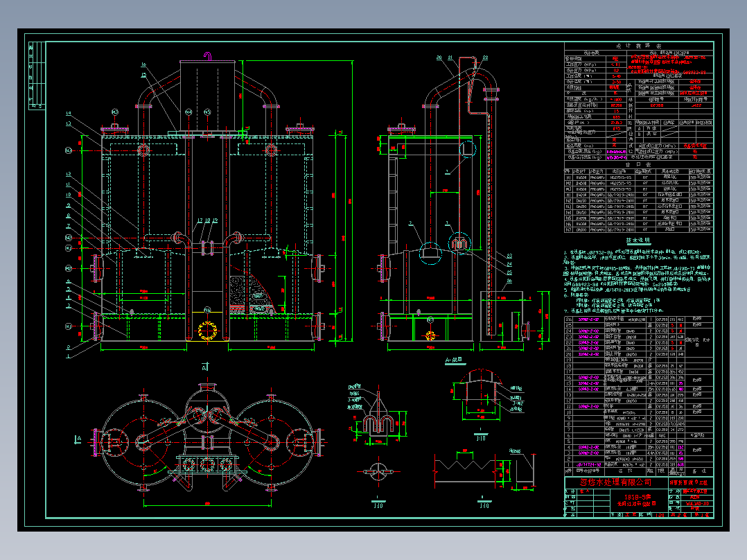Viewport: 747px width, 560px height.
Task: Click the 设计数据表 table heading
Action: pyautogui.click(x=638, y=46)
